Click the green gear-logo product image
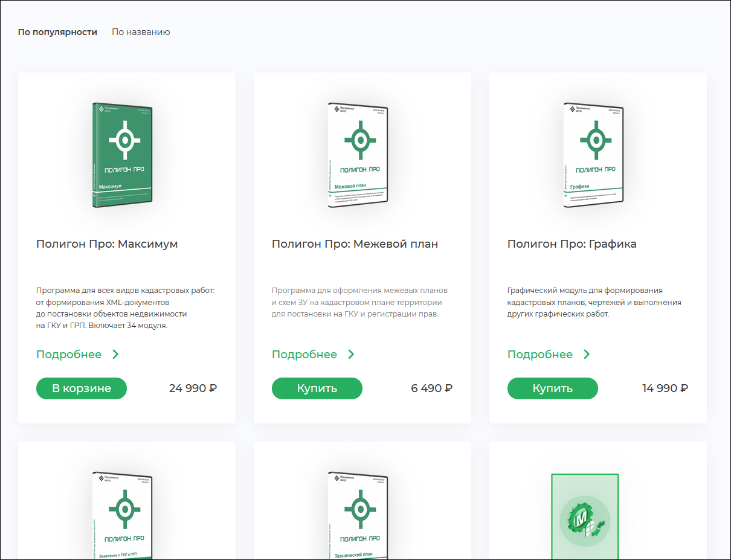 click(x=585, y=517)
